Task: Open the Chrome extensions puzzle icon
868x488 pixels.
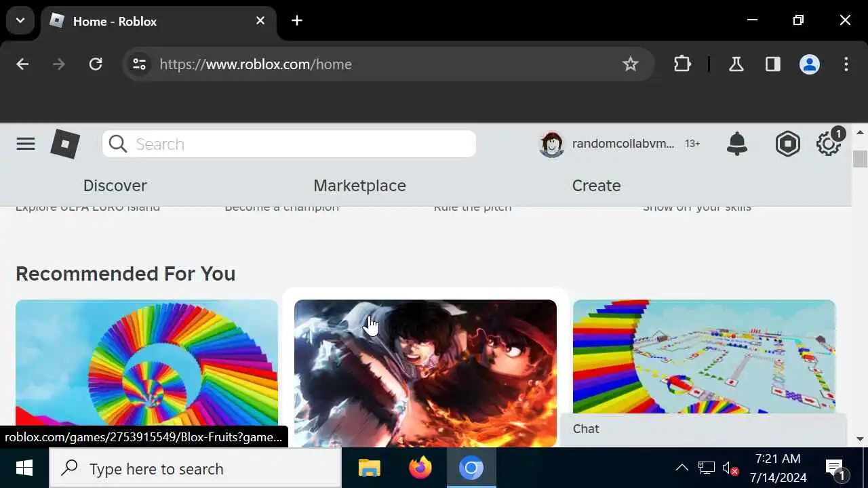Action: [x=682, y=64]
